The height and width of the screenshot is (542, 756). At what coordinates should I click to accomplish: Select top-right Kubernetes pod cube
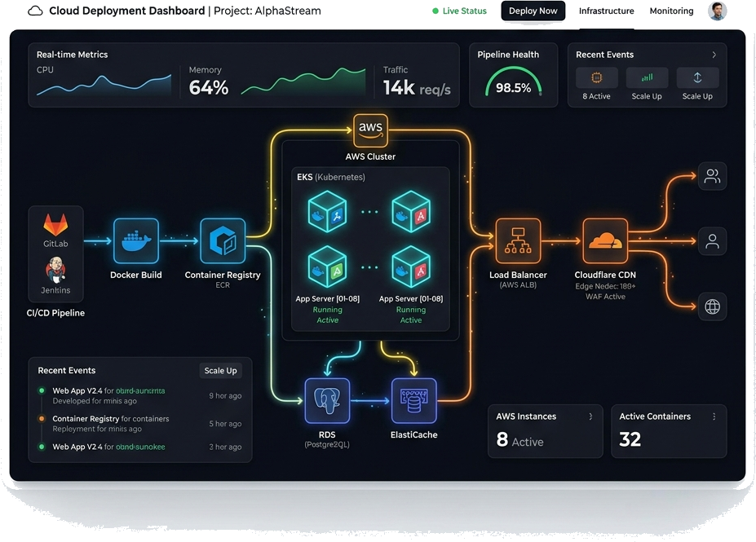(x=411, y=211)
